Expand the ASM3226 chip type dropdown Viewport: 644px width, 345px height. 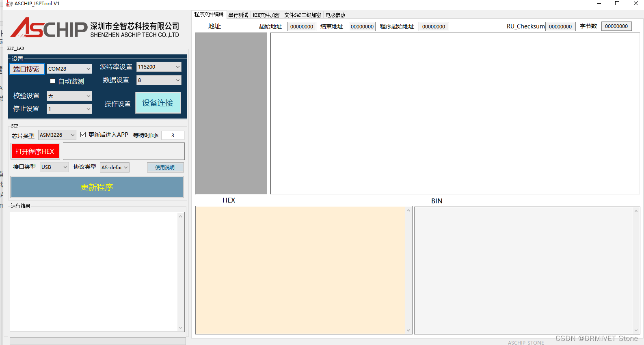coord(57,135)
